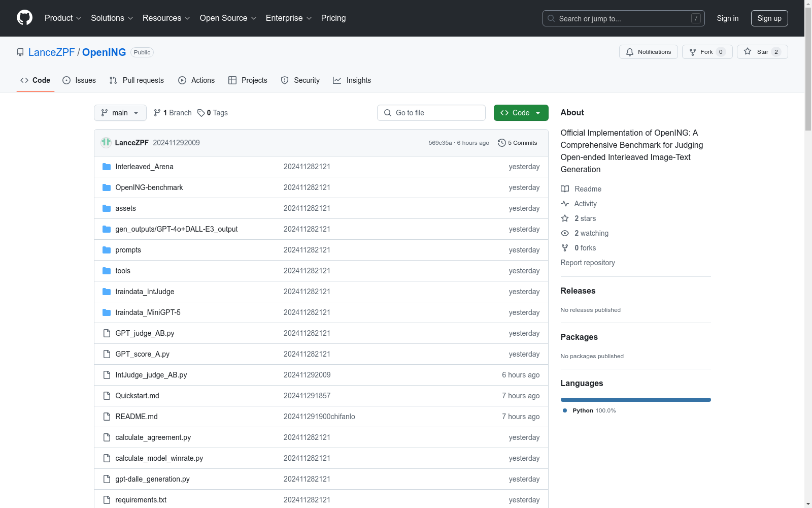
Task: Open the main branch selector
Action: coord(120,113)
